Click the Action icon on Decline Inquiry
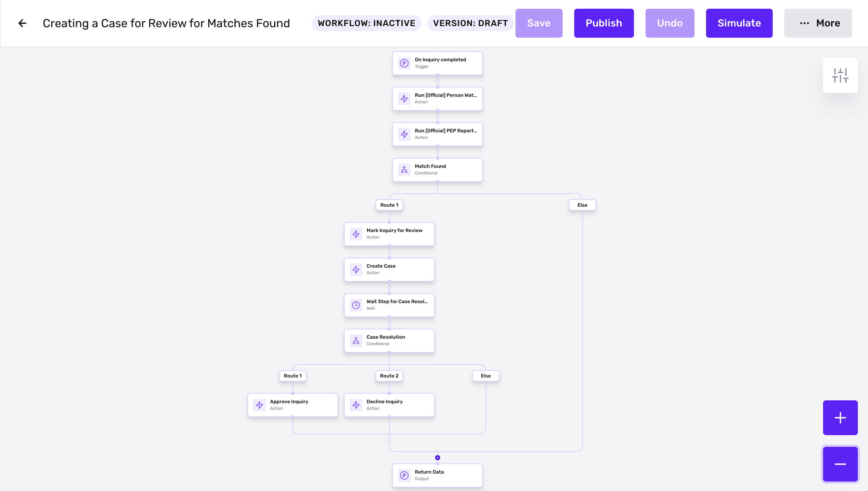The image size is (868, 491). point(356,404)
